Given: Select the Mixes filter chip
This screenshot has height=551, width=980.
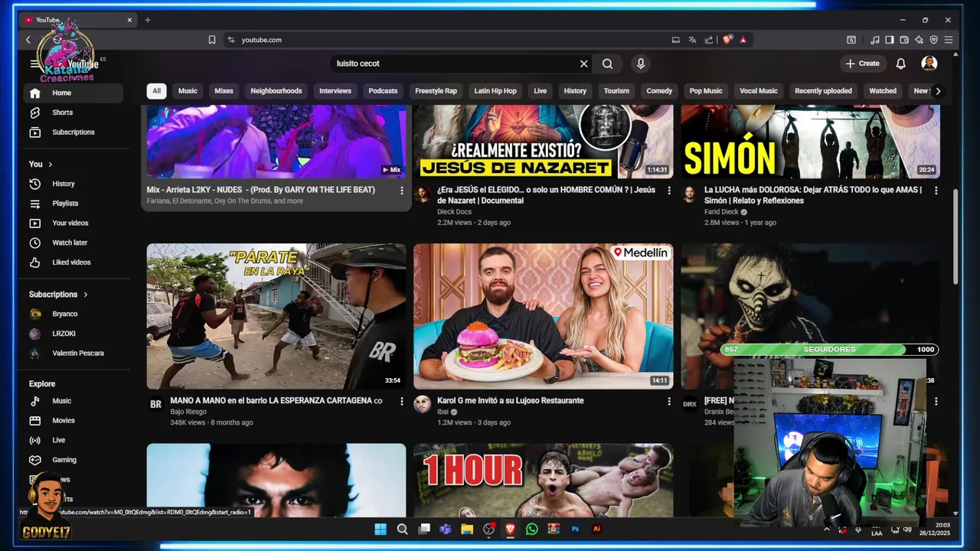Looking at the screenshot, I should coord(224,91).
